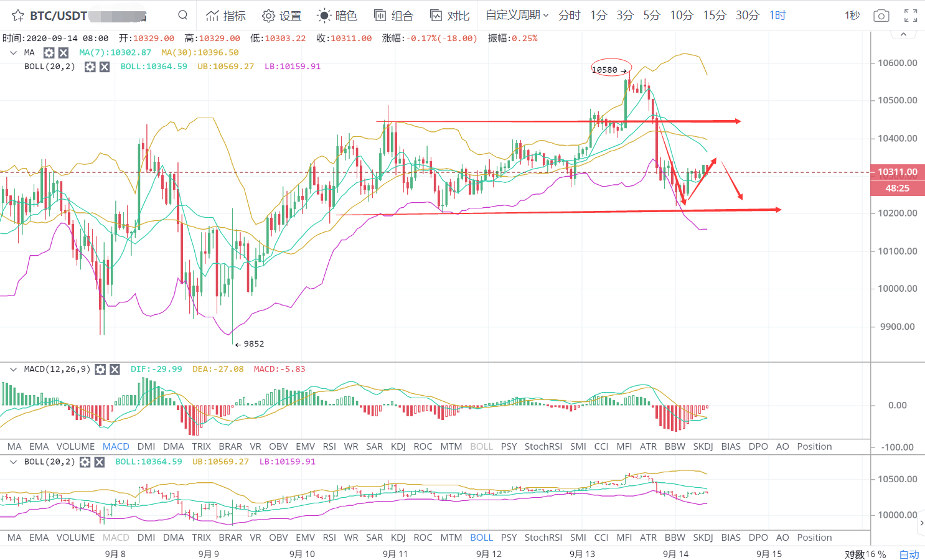The height and width of the screenshot is (560, 925).
Task: Switch to the 15-minute timeframe
Action: click(x=714, y=15)
